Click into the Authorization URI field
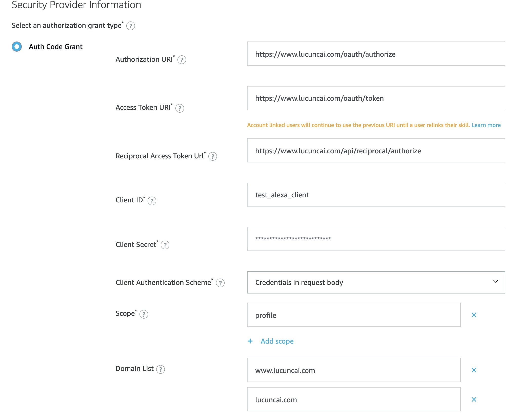 pyautogui.click(x=376, y=54)
